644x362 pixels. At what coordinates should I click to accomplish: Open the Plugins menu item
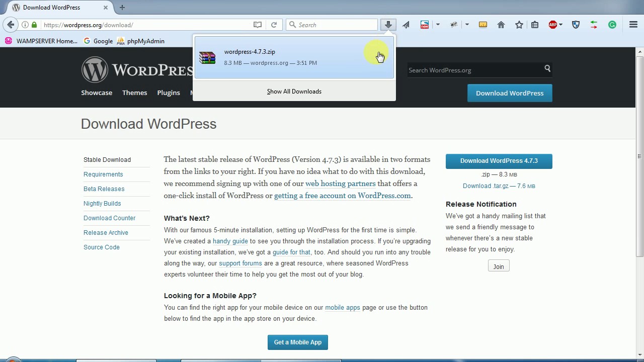(169, 93)
